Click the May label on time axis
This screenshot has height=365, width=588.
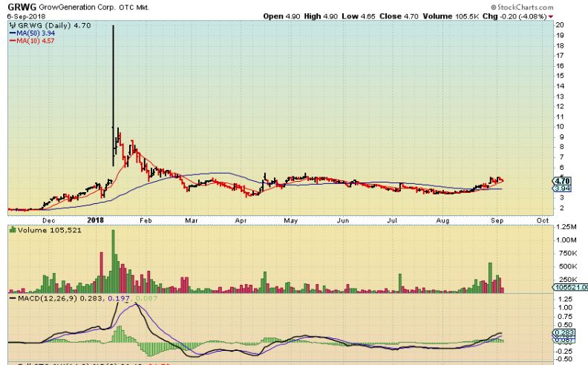[x=290, y=221]
